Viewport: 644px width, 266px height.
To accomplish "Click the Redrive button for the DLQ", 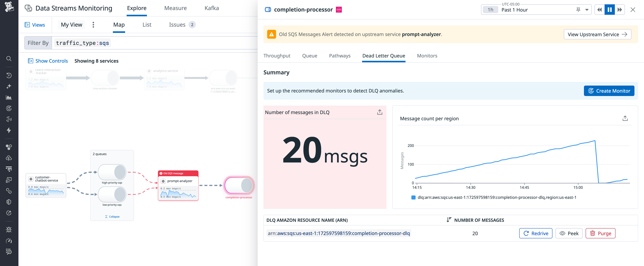I will [536, 233].
